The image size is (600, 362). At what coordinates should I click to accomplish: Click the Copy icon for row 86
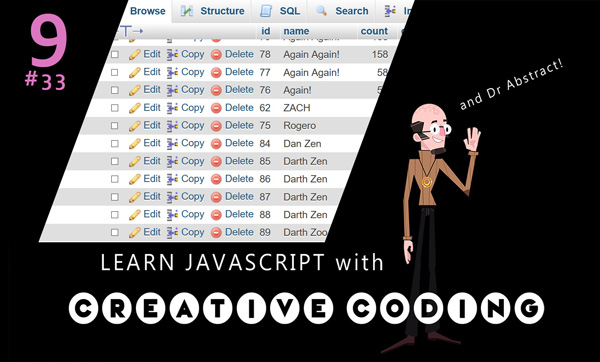[173, 179]
